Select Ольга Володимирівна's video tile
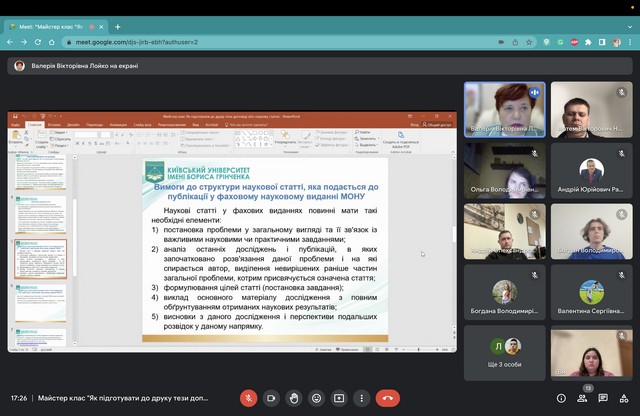Screen dimensions: 640x416 point(504,171)
